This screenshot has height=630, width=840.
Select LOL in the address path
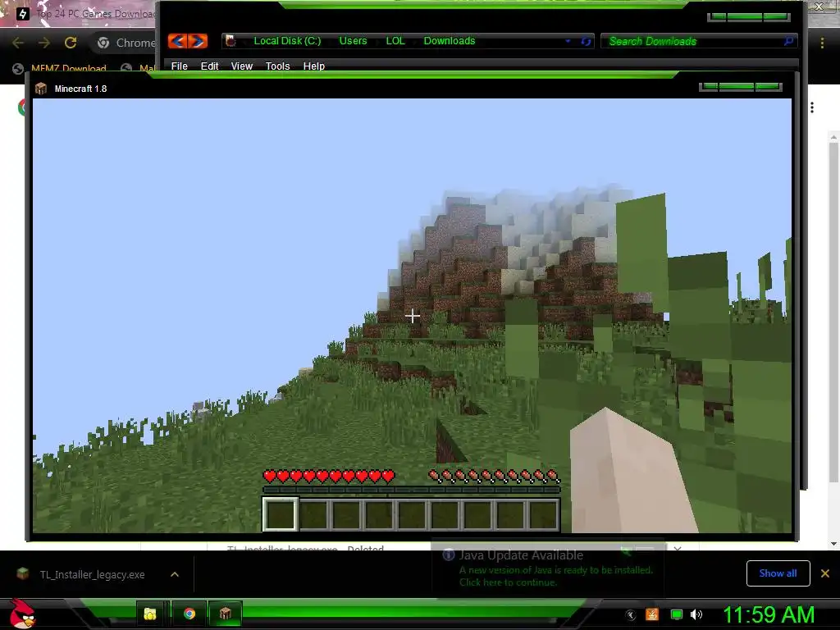[x=395, y=41]
